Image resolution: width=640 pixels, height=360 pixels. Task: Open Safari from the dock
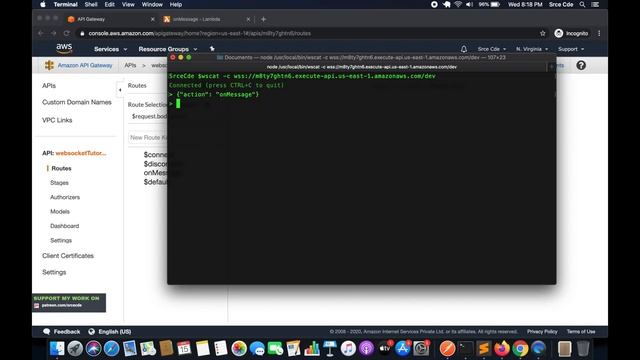pyautogui.click(x=111, y=349)
